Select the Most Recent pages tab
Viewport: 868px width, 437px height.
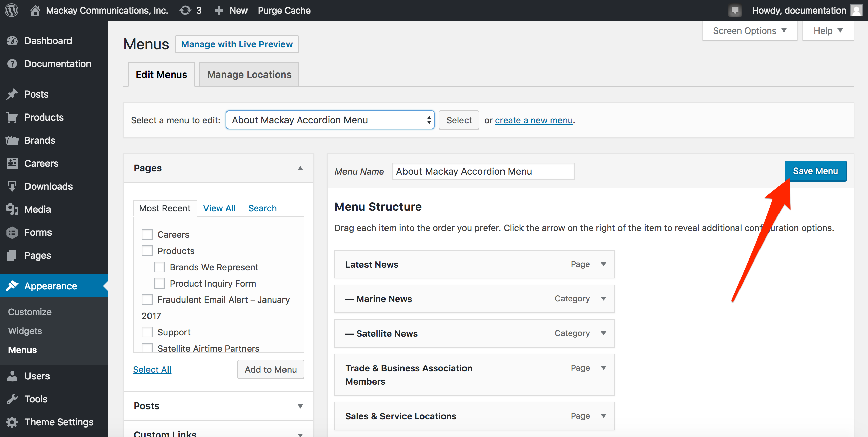[x=165, y=208]
